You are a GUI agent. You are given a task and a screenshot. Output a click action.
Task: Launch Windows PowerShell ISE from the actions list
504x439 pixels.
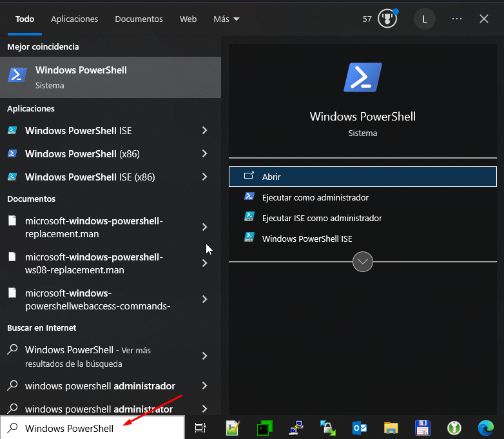click(363, 239)
